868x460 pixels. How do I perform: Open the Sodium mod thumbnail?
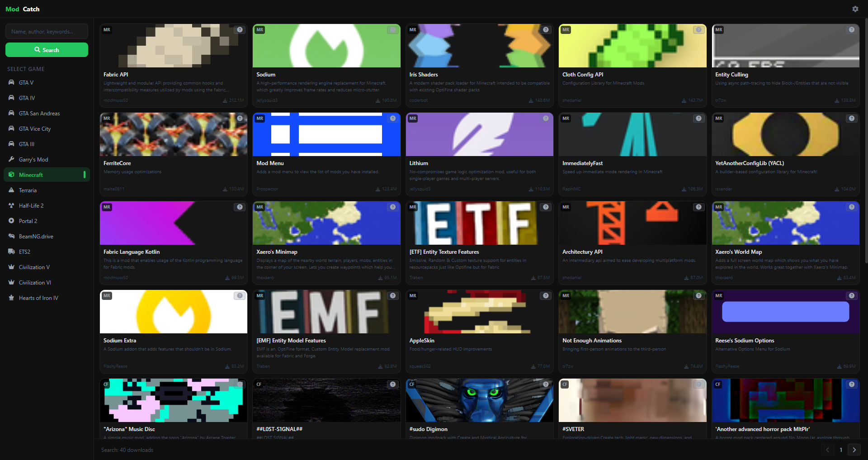click(326, 46)
